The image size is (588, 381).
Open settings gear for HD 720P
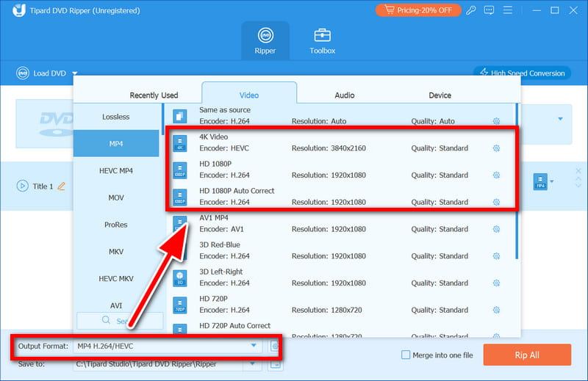pyautogui.click(x=496, y=310)
